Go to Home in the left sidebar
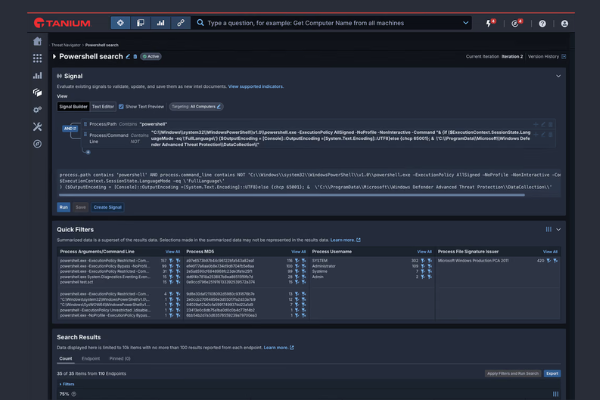This screenshot has width=600, height=400. click(x=37, y=41)
